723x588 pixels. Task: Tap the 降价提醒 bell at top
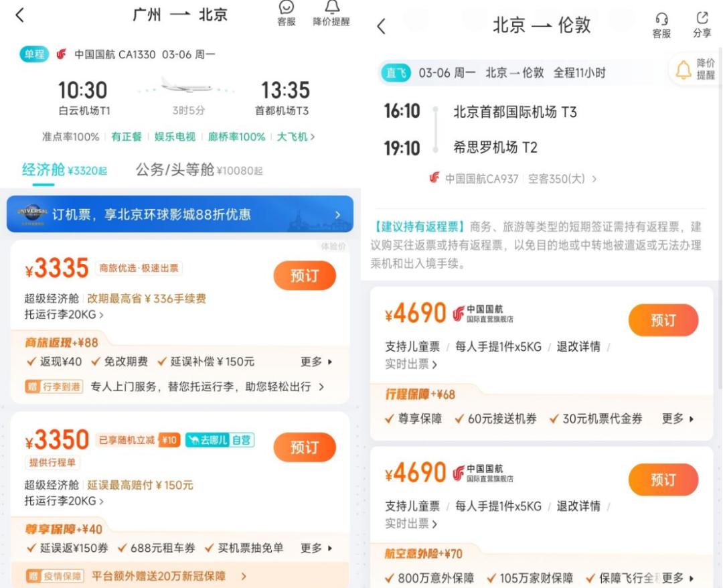(331, 13)
